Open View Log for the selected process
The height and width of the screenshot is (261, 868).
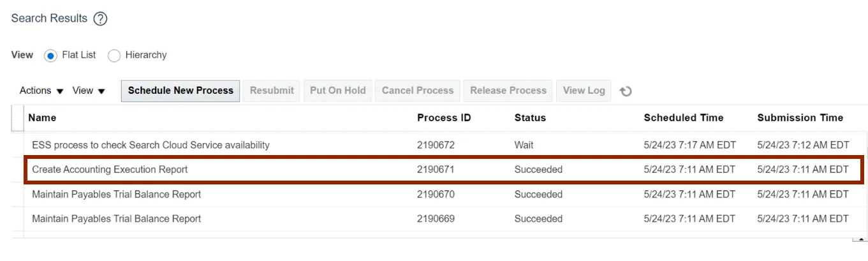(x=584, y=91)
